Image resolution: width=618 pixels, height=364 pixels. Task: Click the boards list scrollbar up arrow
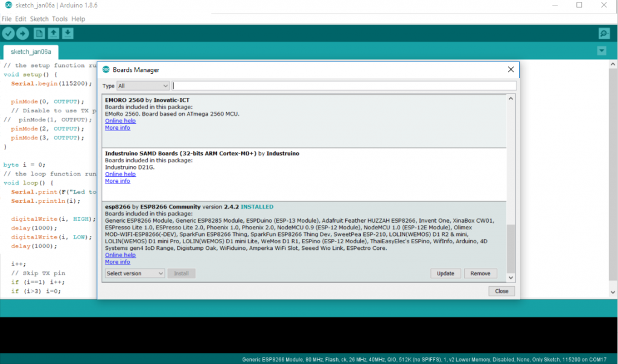pos(511,98)
